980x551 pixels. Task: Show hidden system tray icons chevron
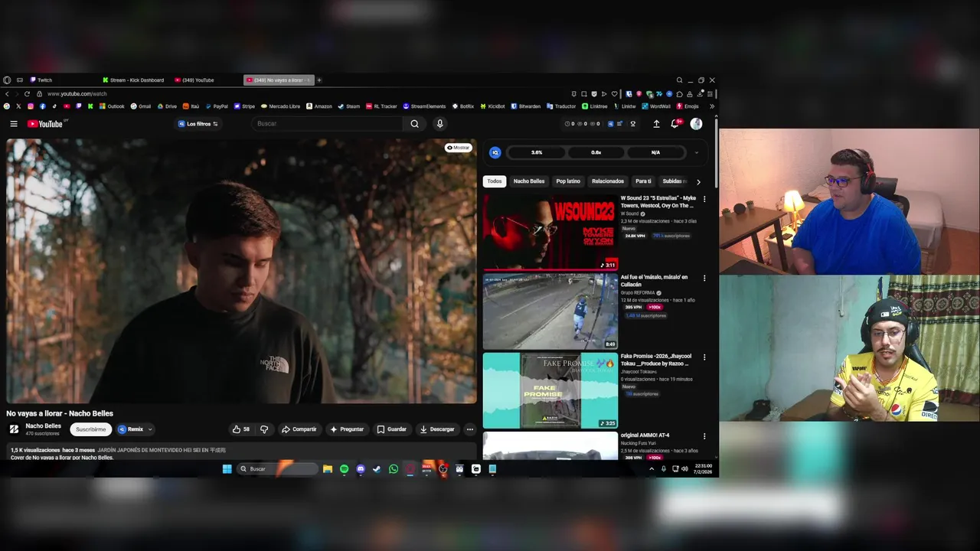click(x=652, y=469)
